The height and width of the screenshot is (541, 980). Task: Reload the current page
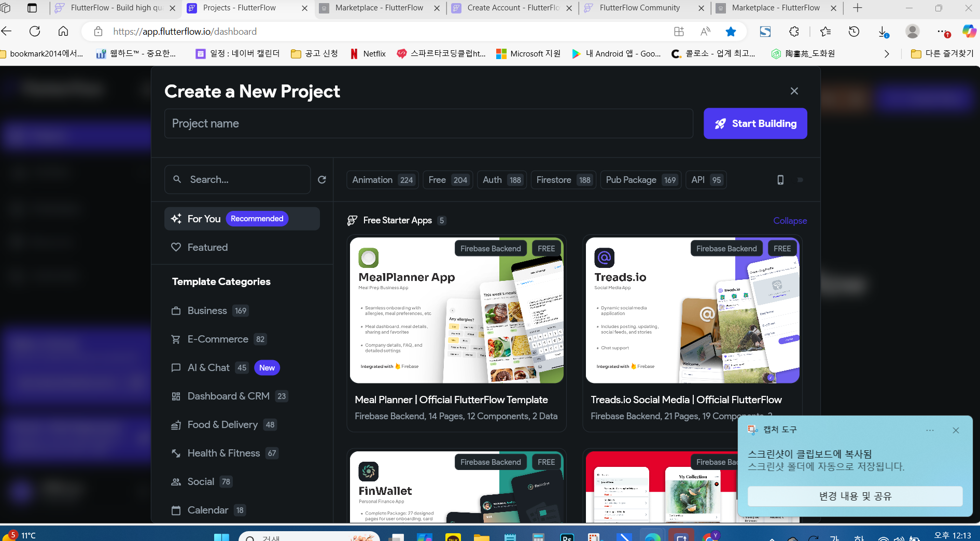tap(35, 31)
